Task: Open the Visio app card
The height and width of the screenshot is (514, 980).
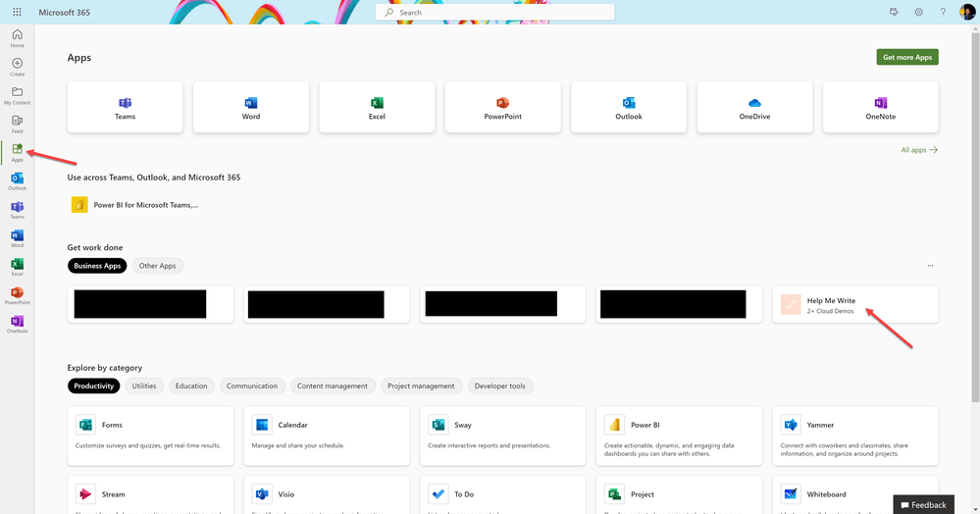Action: [x=327, y=494]
